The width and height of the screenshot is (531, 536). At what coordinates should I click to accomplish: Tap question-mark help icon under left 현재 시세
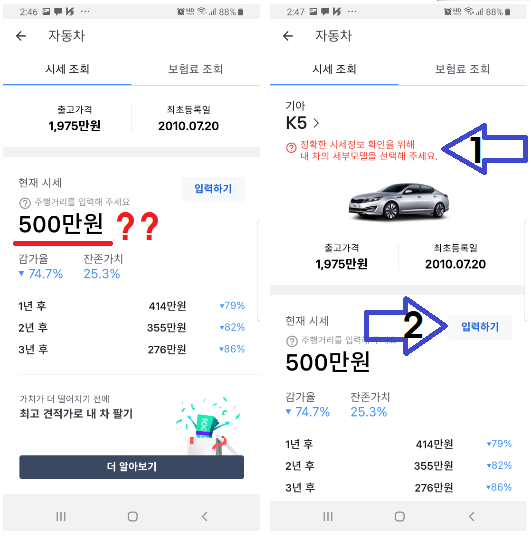[x=25, y=203]
